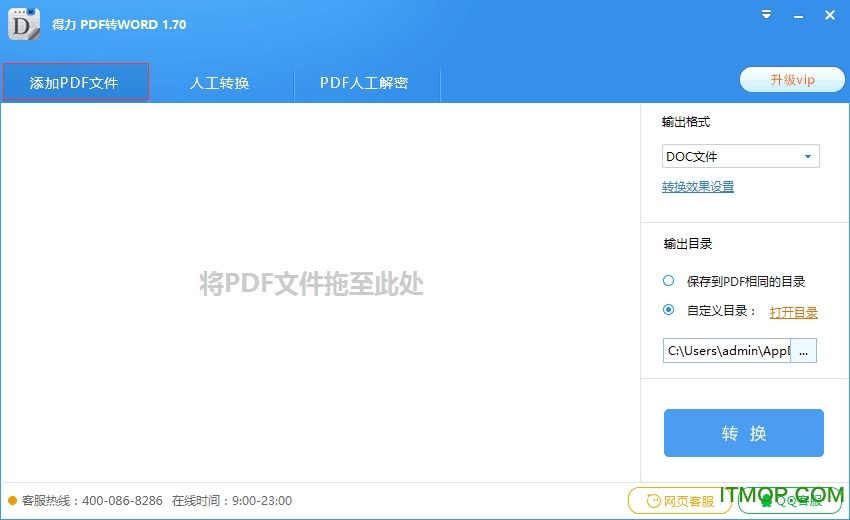Switch to the 人工转换 tab
The height and width of the screenshot is (520, 850).
click(x=220, y=83)
